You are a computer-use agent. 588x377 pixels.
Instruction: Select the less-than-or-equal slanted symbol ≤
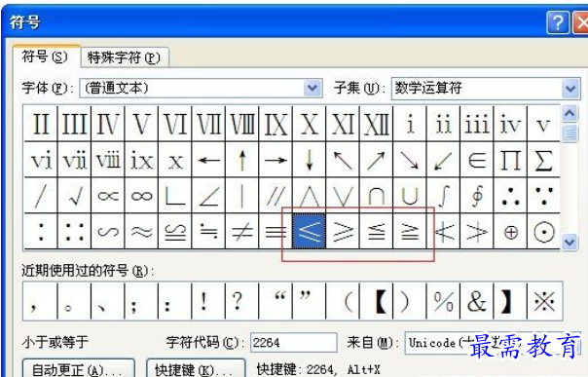point(309,231)
